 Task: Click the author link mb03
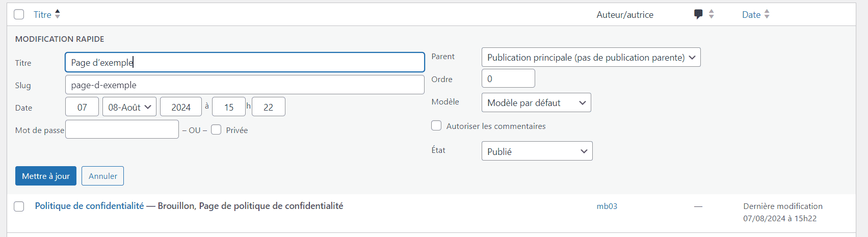607,206
